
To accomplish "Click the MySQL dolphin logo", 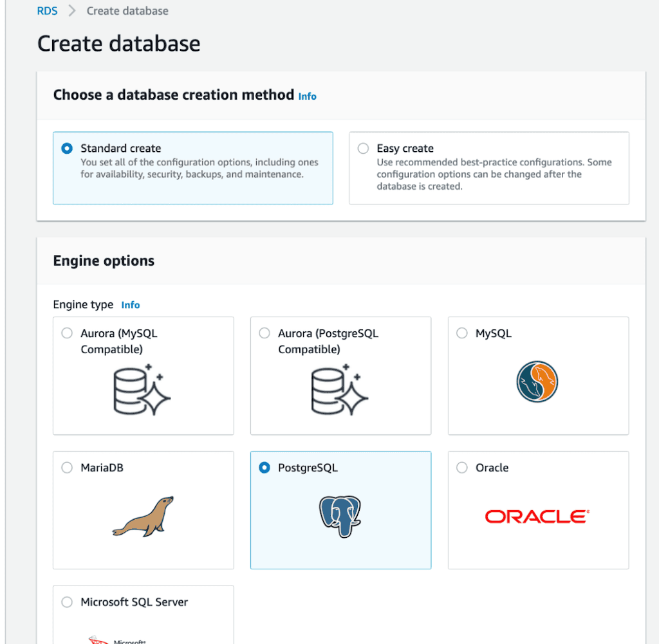I will (538, 382).
